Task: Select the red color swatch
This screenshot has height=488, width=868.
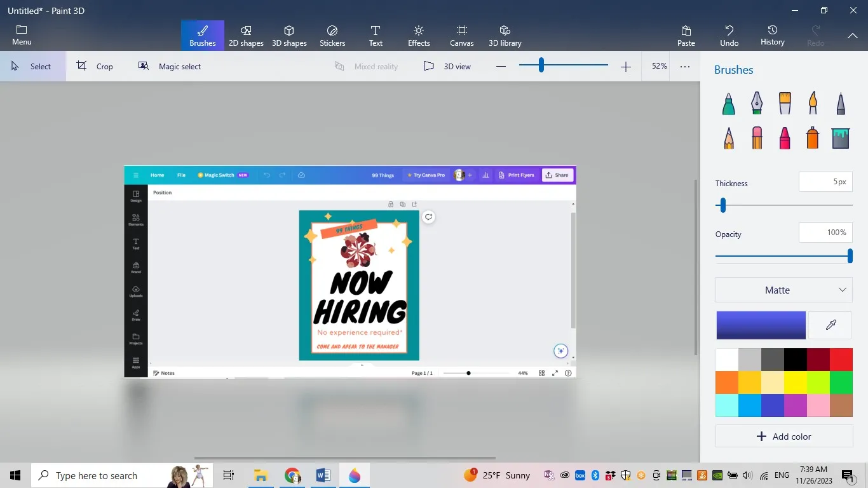Action: [841, 359]
